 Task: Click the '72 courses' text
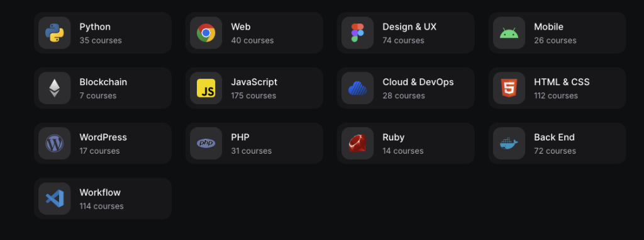555,151
